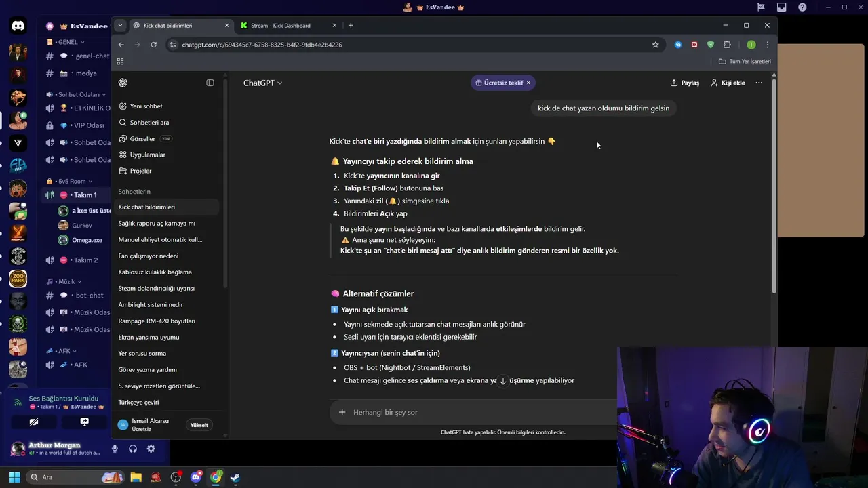Screen dimensions: 868x488
Task: Collapse the Müzik category
Action: [x=64, y=281]
